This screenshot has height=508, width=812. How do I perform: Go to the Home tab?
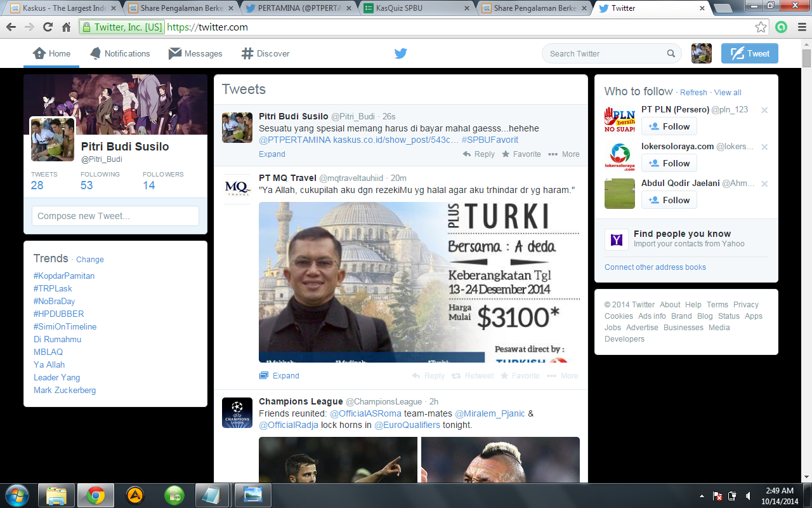click(x=51, y=54)
